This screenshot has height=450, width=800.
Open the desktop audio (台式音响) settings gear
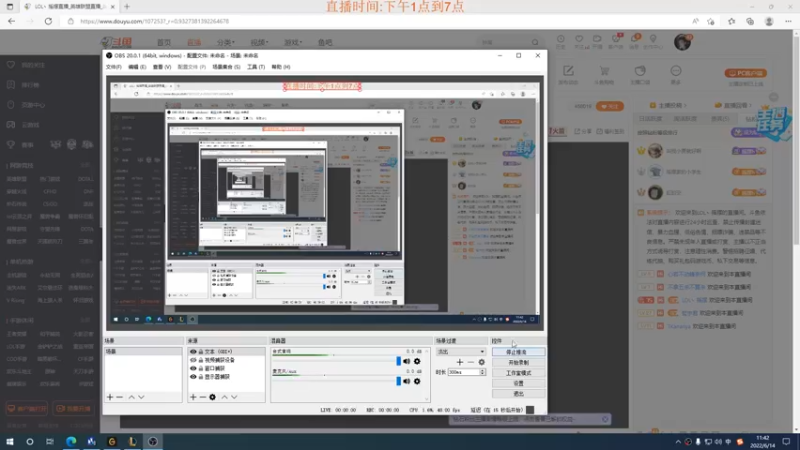417,361
